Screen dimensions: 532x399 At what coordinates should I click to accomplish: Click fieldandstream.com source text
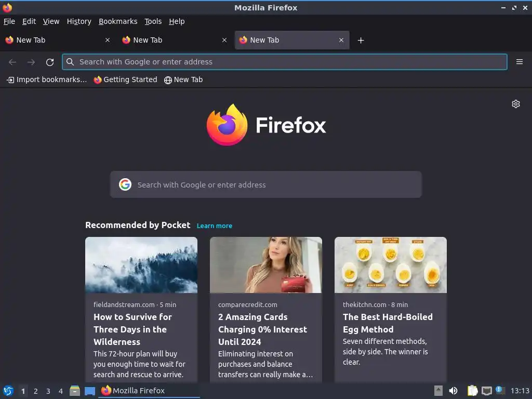[x=124, y=304]
